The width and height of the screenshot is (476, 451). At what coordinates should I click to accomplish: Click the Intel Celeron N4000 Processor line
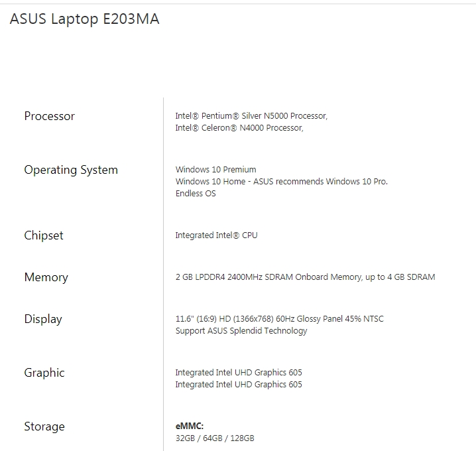point(239,128)
